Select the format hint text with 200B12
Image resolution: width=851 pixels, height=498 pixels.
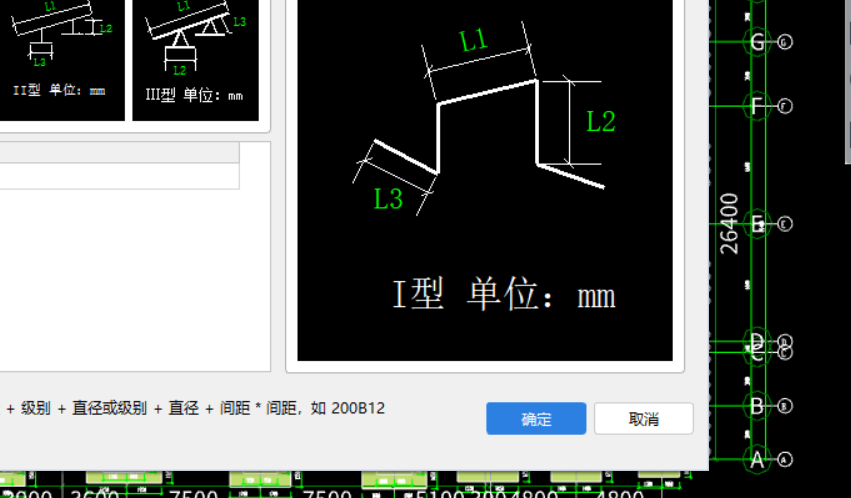[193, 408]
